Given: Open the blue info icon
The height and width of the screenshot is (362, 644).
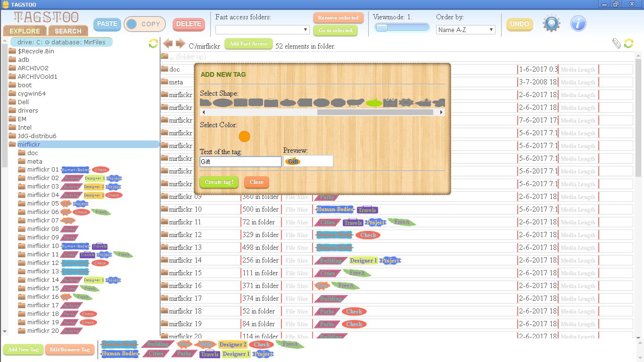Looking at the screenshot, I should pos(578,24).
